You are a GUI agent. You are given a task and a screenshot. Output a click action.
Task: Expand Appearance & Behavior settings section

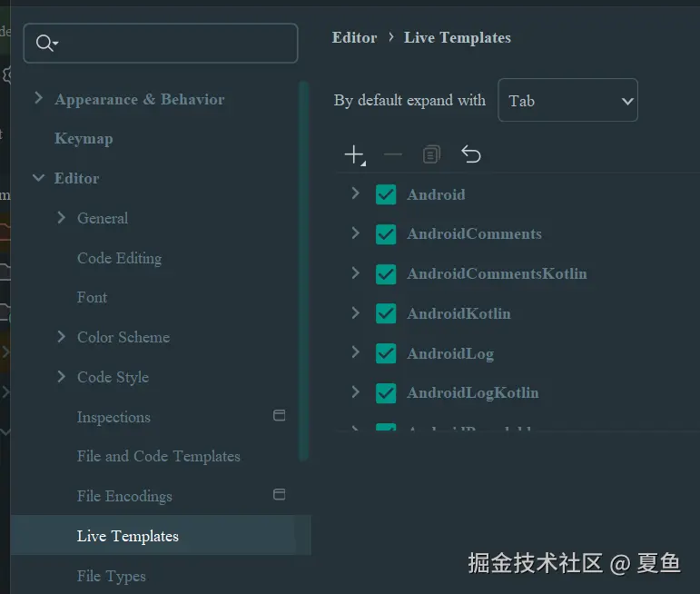[x=38, y=98]
